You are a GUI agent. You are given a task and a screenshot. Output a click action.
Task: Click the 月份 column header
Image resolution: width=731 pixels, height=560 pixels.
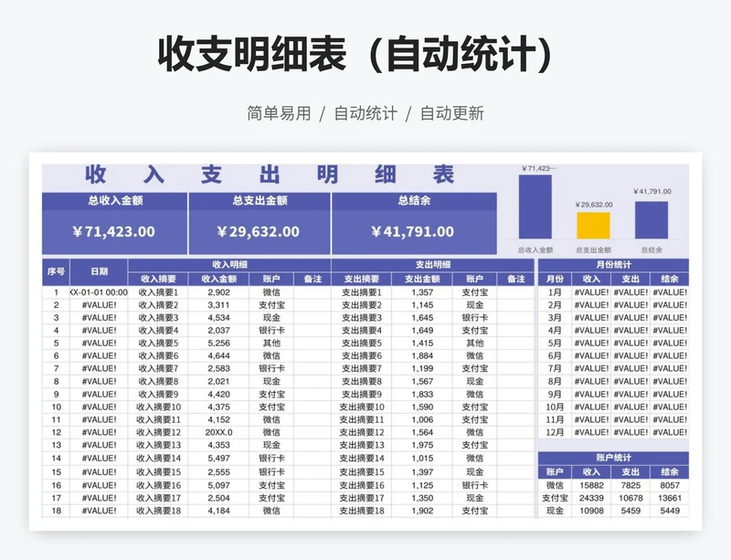[555, 279]
